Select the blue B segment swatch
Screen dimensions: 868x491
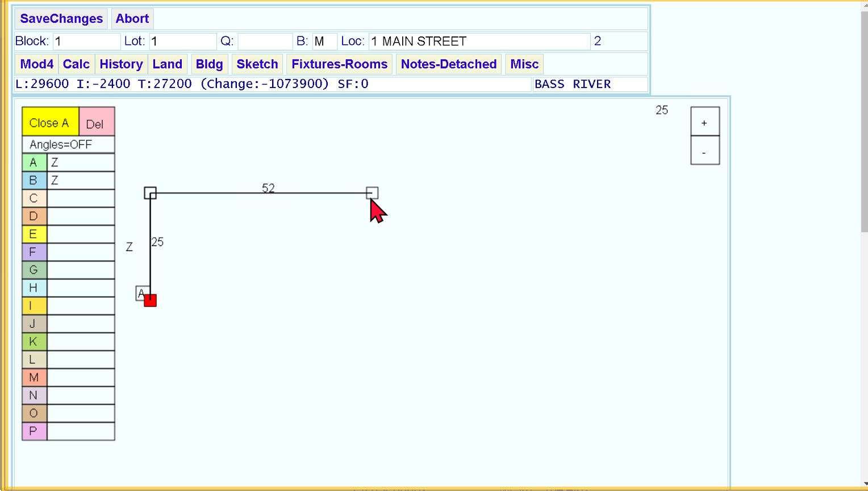(34, 180)
